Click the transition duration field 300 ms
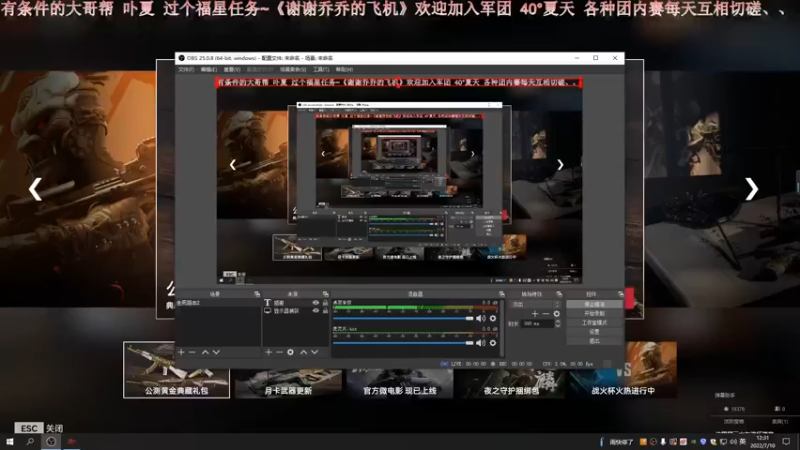Viewport: 800px width, 450px height. [x=537, y=323]
